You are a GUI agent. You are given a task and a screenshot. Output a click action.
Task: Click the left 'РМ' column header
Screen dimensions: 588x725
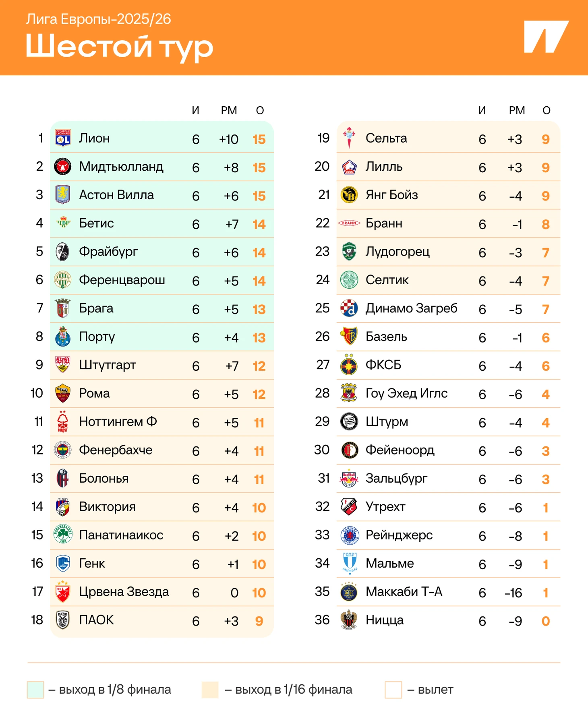(229, 110)
